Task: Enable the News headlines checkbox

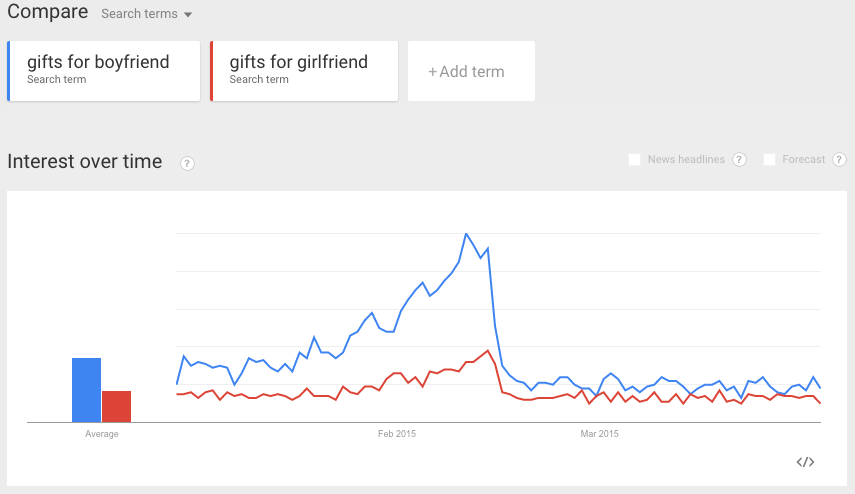Action: (634, 159)
